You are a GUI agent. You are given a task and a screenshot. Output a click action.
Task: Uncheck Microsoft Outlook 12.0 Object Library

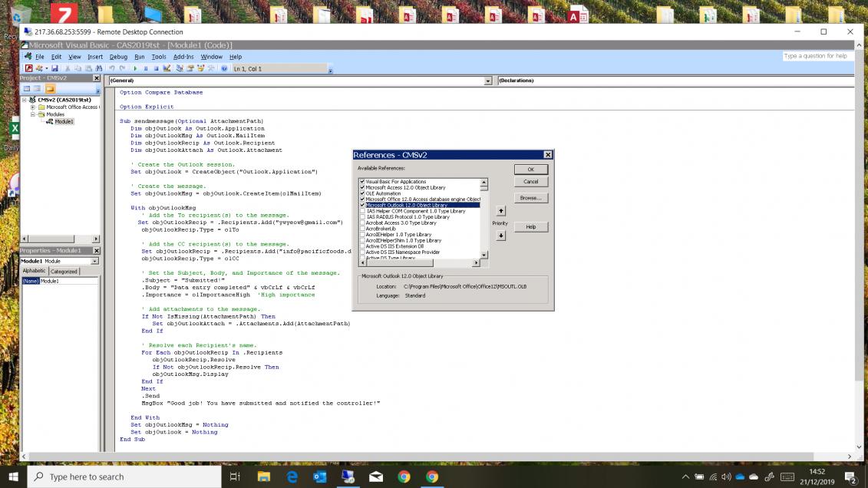coord(362,206)
